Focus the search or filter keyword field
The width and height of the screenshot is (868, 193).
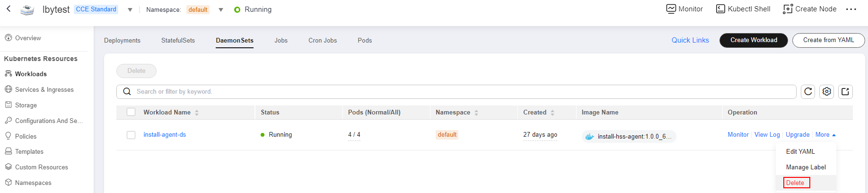click(x=456, y=92)
